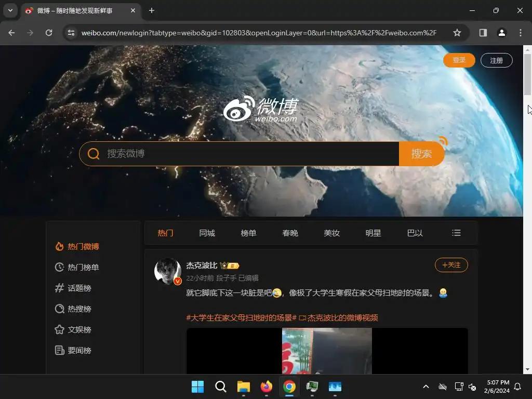Switch to the 巴以 tab
Viewport: 532px width, 399px height.
coord(415,233)
